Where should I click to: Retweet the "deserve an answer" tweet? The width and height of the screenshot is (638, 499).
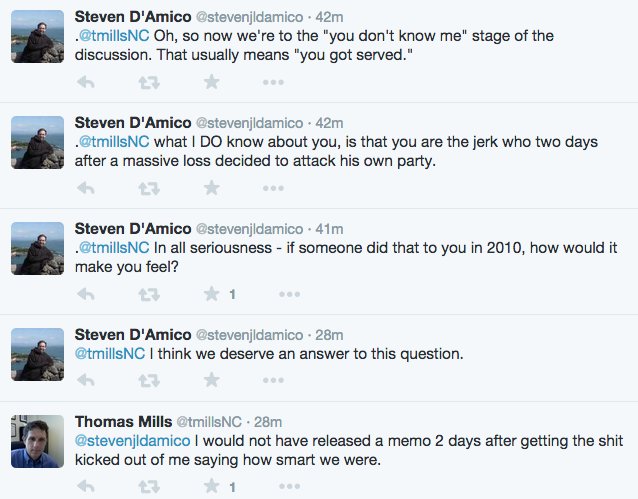tap(149, 381)
